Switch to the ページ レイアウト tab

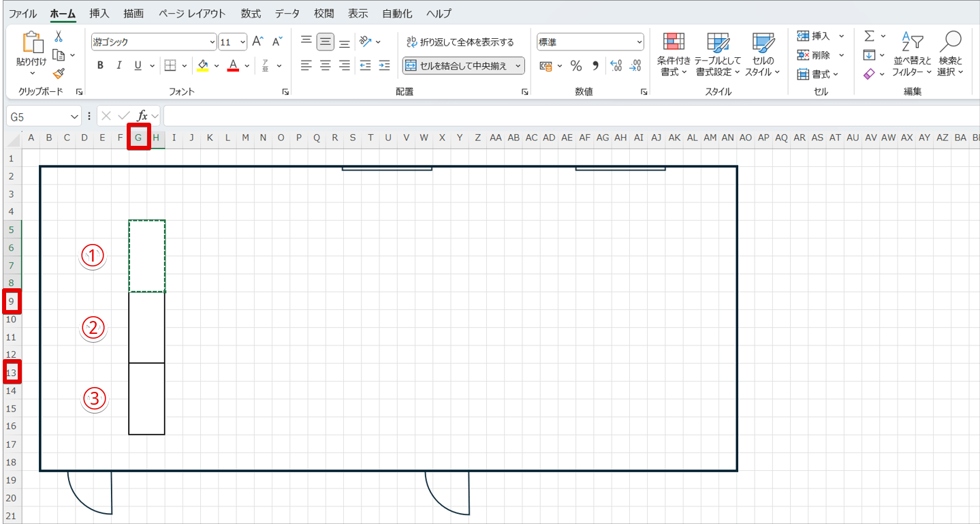coord(192,13)
